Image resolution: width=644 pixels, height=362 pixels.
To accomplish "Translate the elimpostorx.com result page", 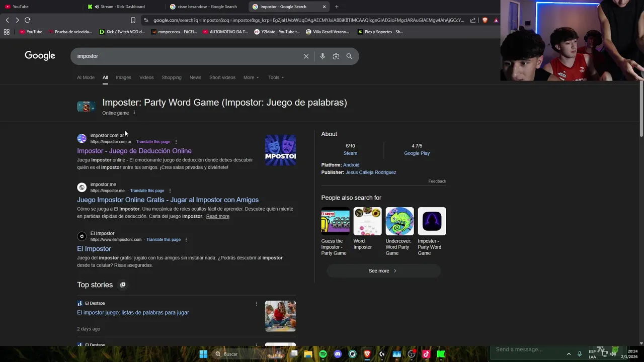I will pyautogui.click(x=164, y=240).
